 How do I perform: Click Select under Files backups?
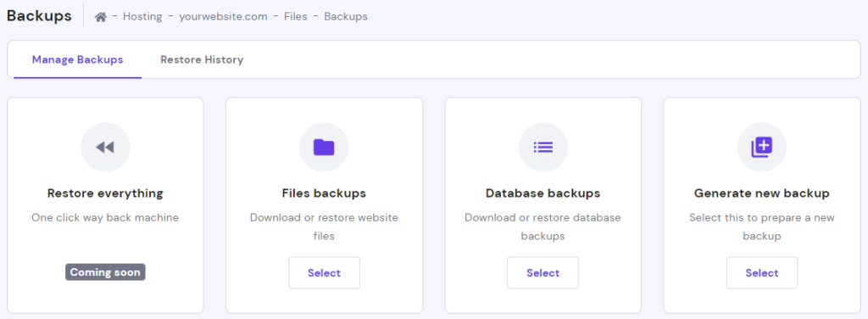pos(325,272)
